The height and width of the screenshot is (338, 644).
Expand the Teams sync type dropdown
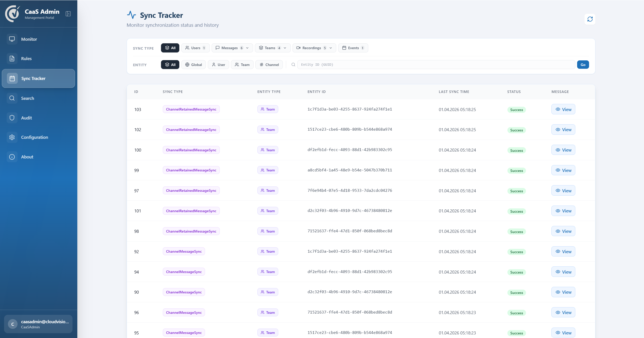point(285,48)
